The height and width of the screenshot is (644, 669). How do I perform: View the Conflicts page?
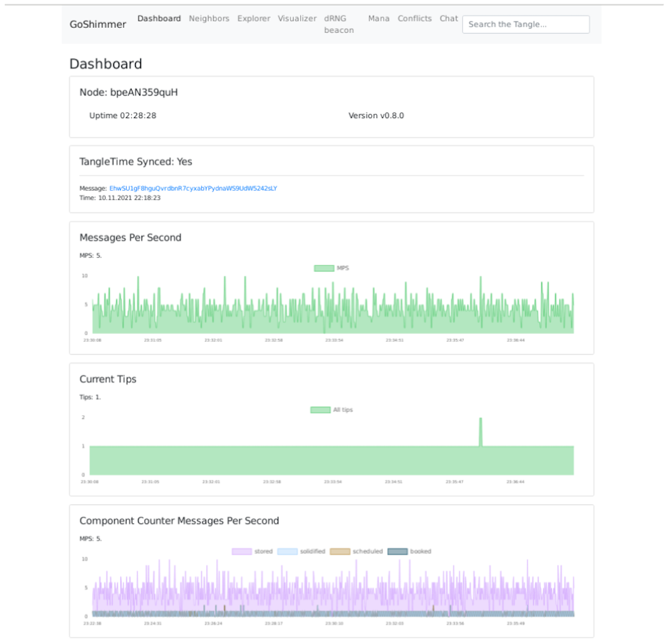coord(414,18)
